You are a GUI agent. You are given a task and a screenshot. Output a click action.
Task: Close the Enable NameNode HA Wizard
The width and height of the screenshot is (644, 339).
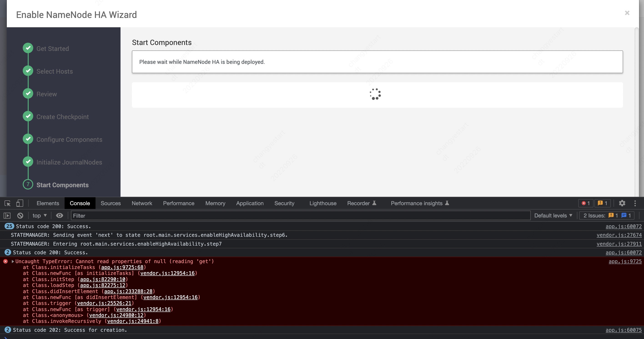pyautogui.click(x=627, y=13)
